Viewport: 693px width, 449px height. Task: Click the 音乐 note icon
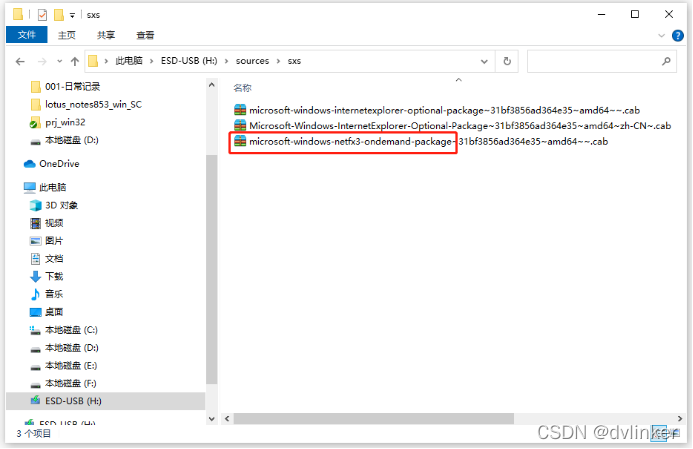coord(35,294)
